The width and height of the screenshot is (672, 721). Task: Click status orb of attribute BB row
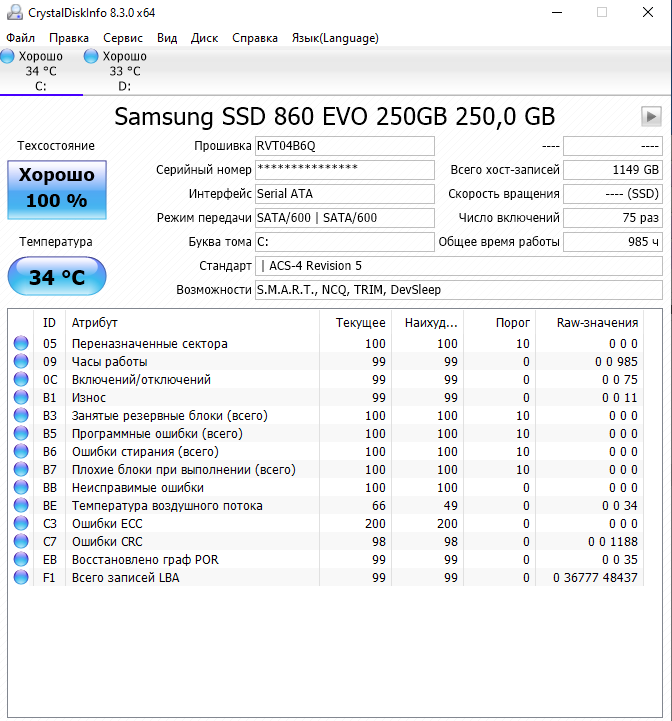(x=21, y=487)
